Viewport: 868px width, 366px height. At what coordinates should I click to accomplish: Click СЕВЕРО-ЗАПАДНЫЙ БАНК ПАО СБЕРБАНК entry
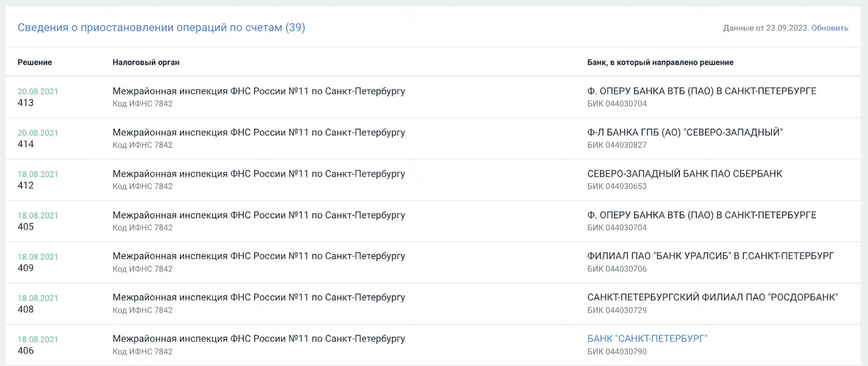point(685,174)
